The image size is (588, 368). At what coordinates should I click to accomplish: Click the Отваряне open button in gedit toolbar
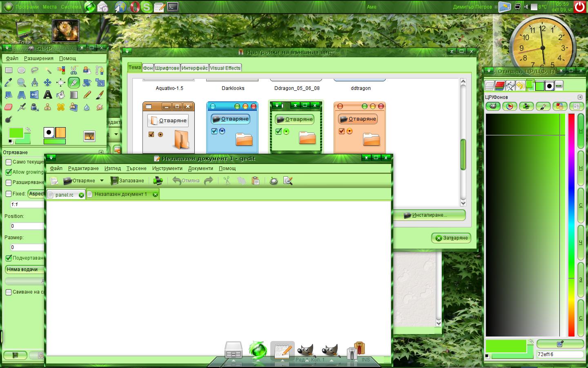pos(79,180)
